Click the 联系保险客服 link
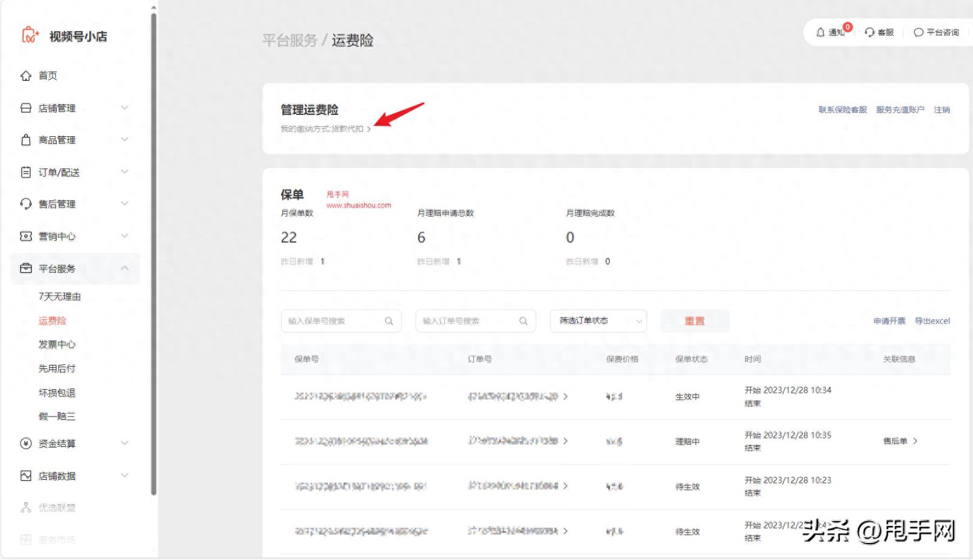973x560 pixels. [842, 110]
